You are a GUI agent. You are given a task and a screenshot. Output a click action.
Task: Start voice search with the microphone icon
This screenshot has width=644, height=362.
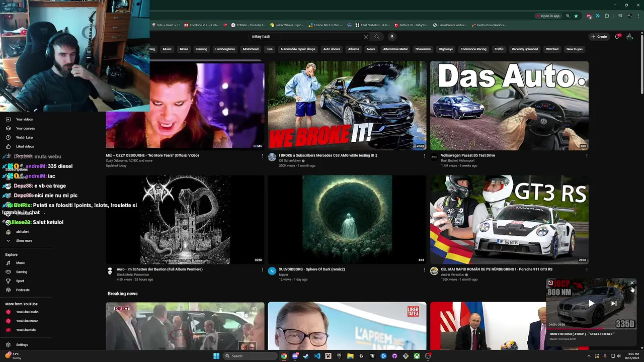392,37
